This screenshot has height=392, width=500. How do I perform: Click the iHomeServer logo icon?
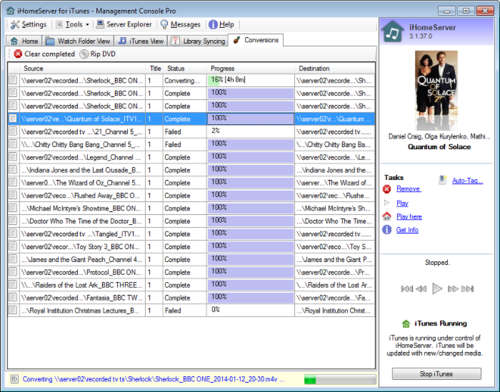pyautogui.click(x=393, y=31)
